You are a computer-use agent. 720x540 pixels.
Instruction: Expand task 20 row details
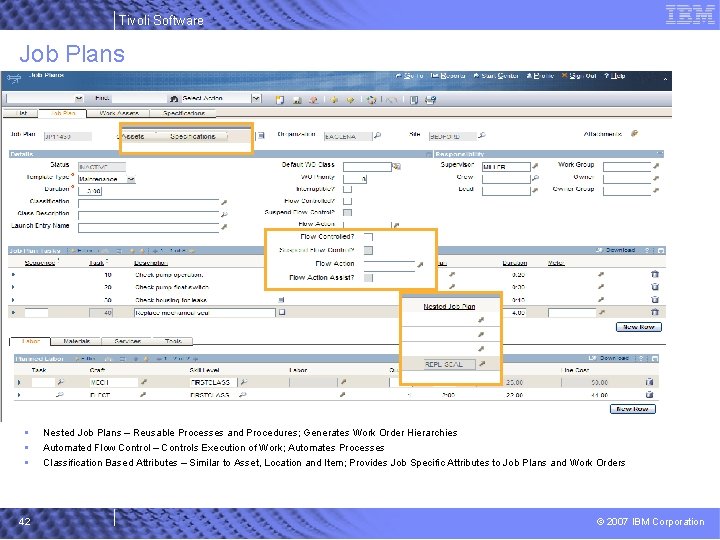pyautogui.click(x=13, y=287)
